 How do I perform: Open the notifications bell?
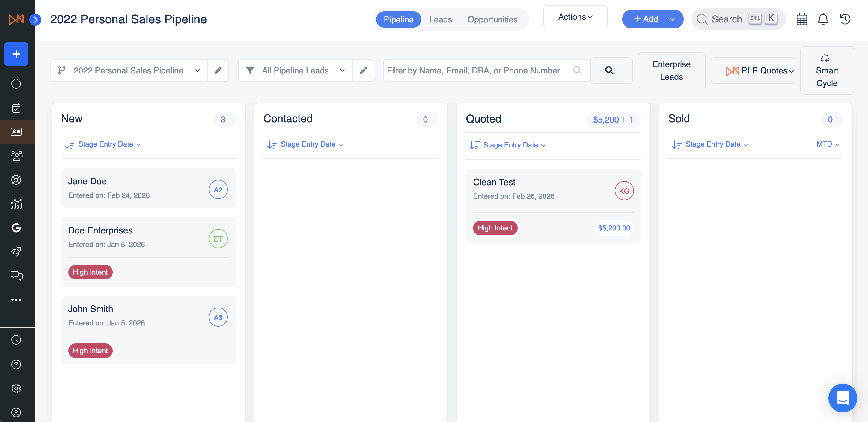(x=823, y=19)
